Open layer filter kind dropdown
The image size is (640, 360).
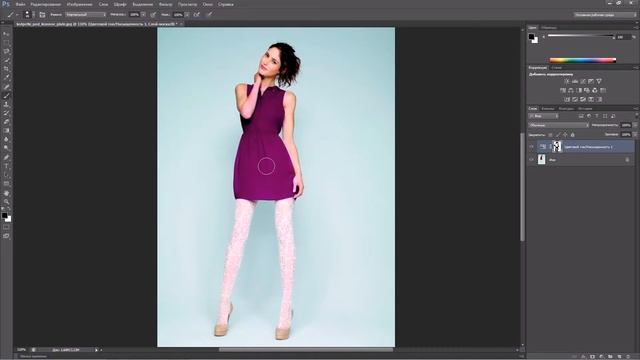pyautogui.click(x=543, y=116)
